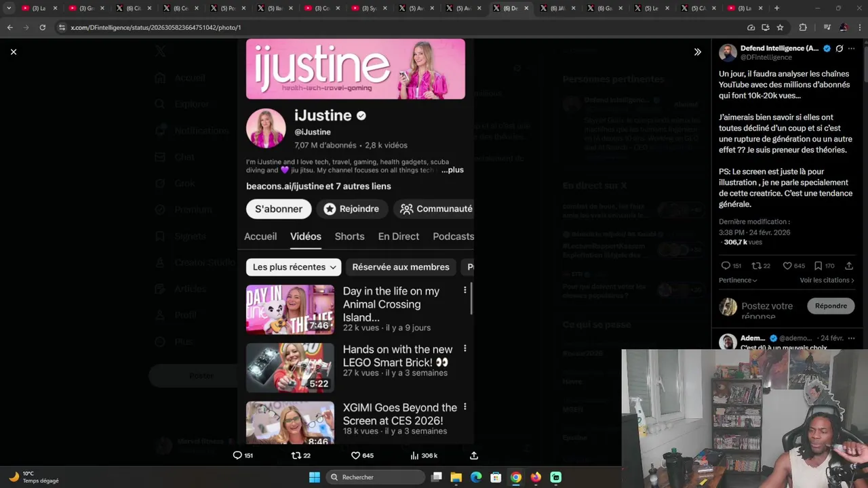The height and width of the screenshot is (488, 868).
Task: Click the Répondre button
Action: coord(831,306)
